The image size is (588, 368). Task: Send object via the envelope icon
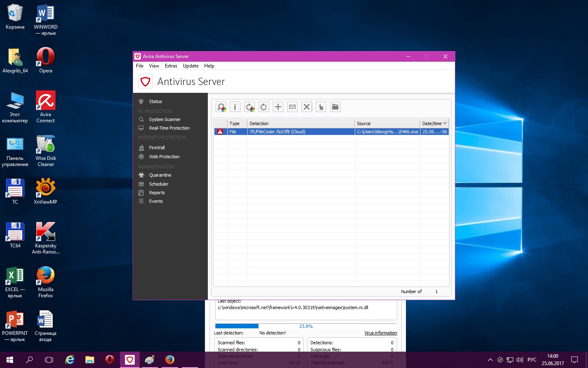coord(292,107)
